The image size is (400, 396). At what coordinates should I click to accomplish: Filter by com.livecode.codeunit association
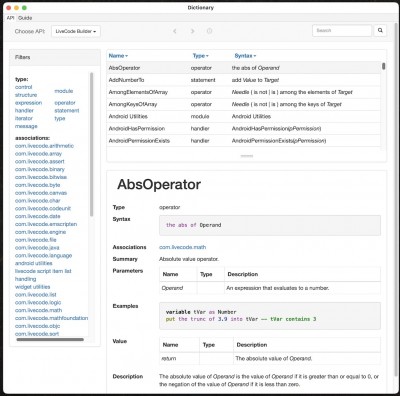tap(43, 208)
